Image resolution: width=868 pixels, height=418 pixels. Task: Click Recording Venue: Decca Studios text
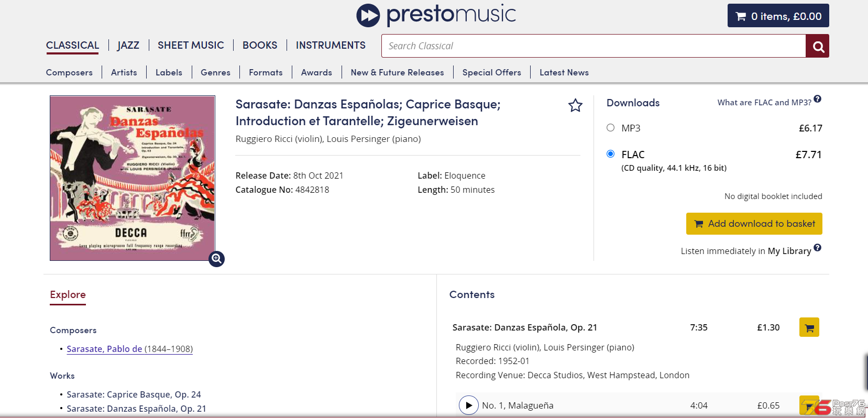[573, 375]
